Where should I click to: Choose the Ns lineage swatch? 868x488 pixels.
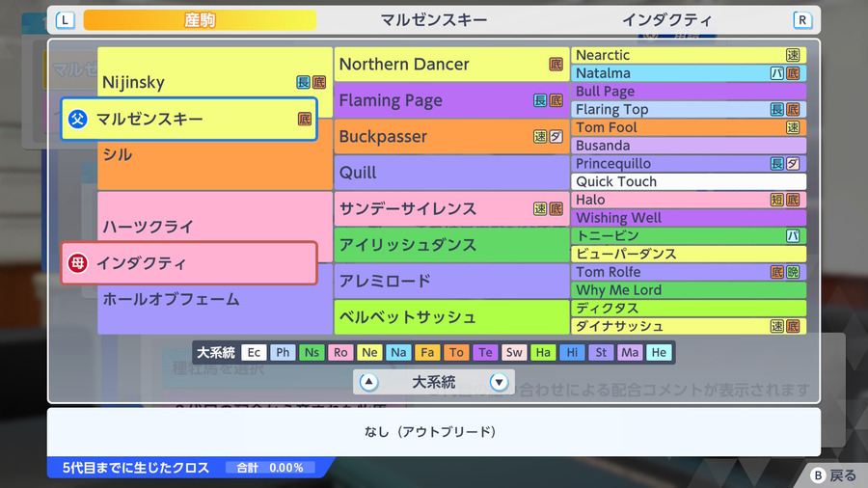click(x=312, y=352)
